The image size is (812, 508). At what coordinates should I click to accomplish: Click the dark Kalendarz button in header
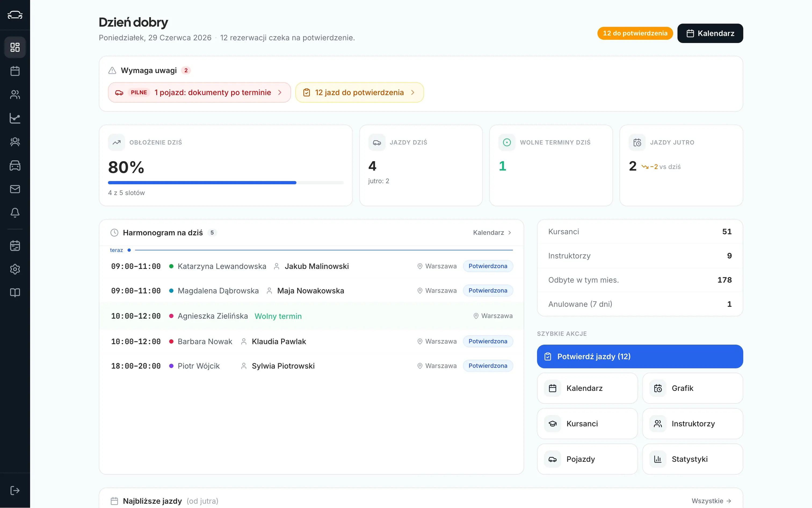(710, 33)
